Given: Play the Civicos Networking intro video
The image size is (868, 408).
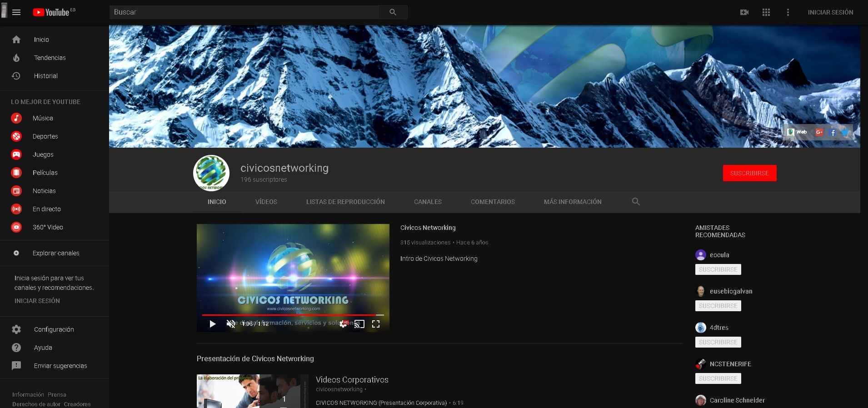Looking at the screenshot, I should click(x=212, y=324).
